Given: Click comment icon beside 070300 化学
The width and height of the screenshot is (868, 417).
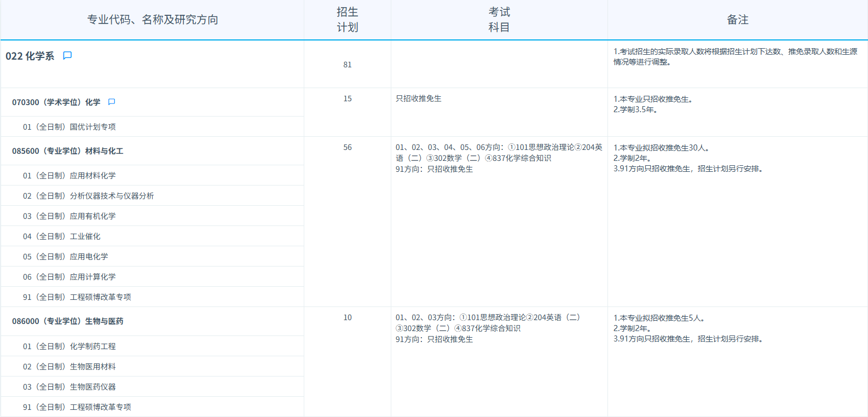Looking at the screenshot, I should coord(112,102).
